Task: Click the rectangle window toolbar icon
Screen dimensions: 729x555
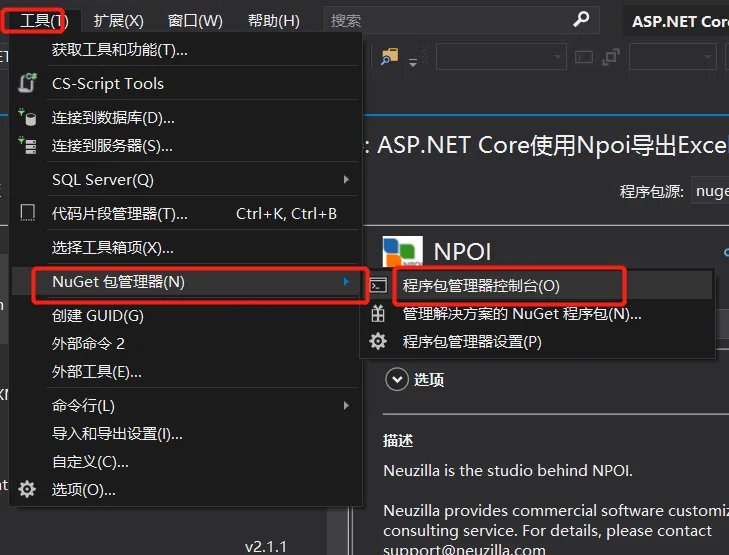Action: [x=584, y=57]
